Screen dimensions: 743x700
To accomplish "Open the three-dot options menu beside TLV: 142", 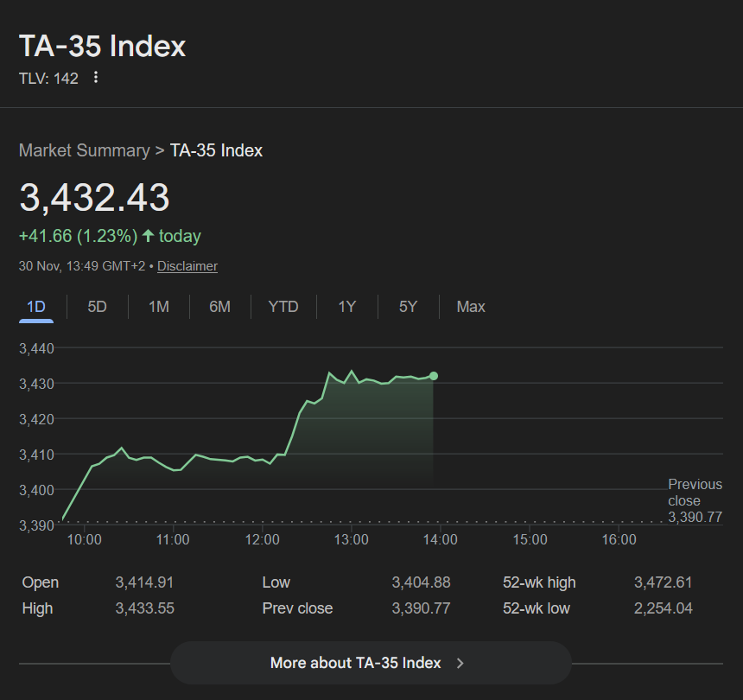I will (96, 77).
